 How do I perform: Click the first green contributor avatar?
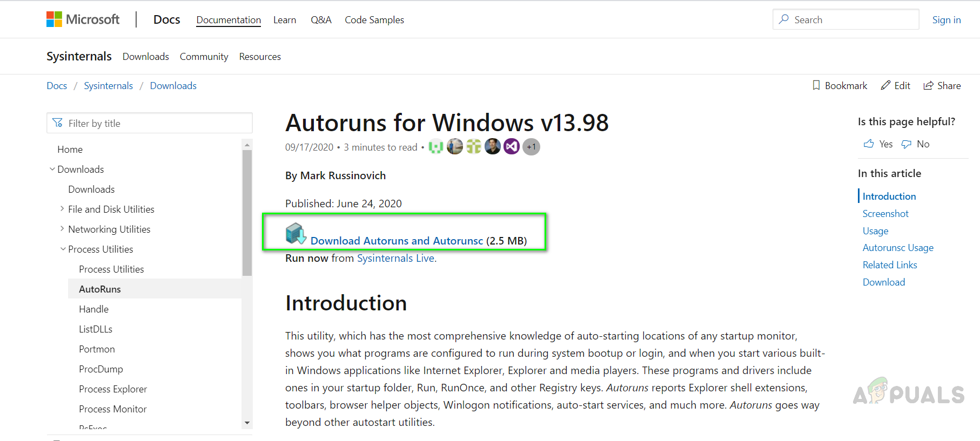point(435,147)
